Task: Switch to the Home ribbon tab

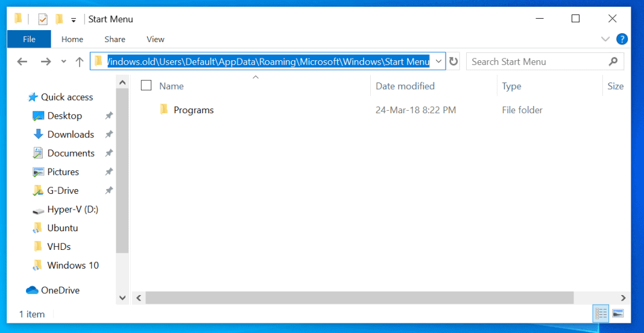Action: click(x=72, y=39)
